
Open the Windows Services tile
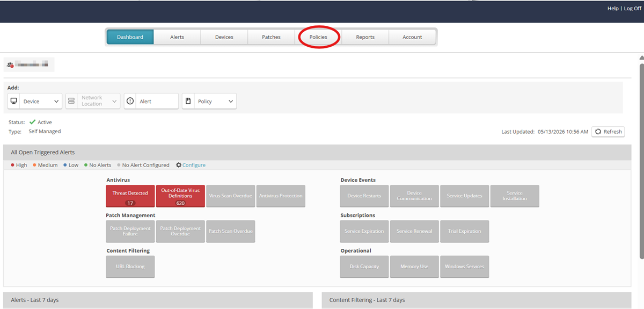[x=465, y=267]
